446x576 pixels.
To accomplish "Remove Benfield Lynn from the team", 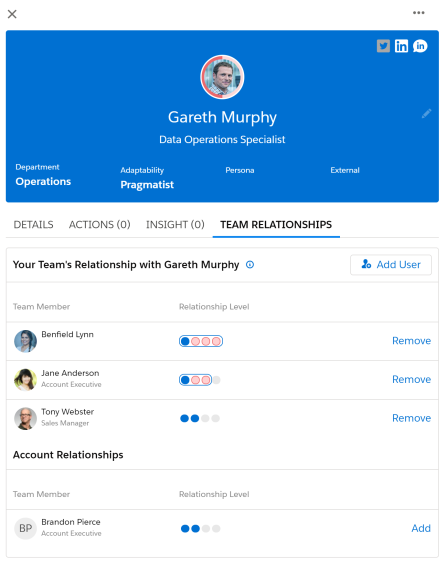I will 411,341.
